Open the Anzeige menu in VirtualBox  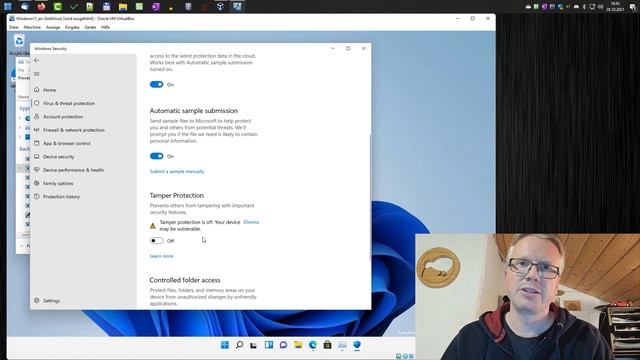[53, 27]
